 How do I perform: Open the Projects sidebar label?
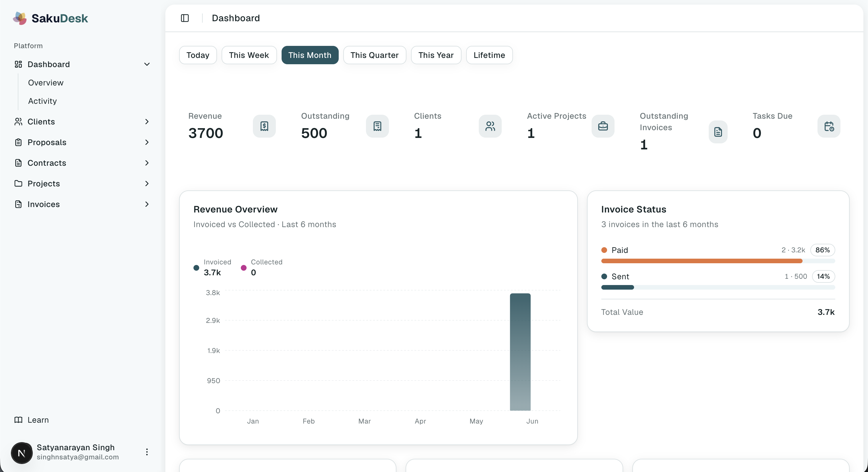44,184
